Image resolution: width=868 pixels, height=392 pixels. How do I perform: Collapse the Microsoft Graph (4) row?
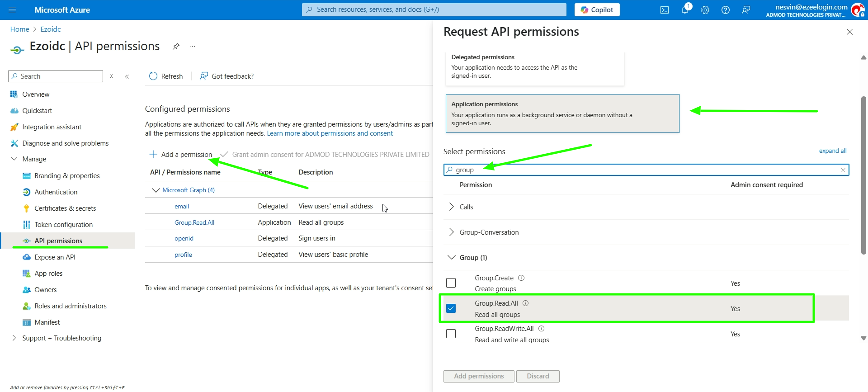coord(156,190)
